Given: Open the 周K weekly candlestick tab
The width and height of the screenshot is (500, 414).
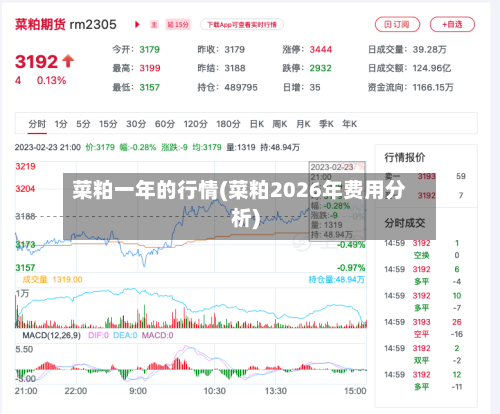Looking at the screenshot, I should click(x=280, y=124).
